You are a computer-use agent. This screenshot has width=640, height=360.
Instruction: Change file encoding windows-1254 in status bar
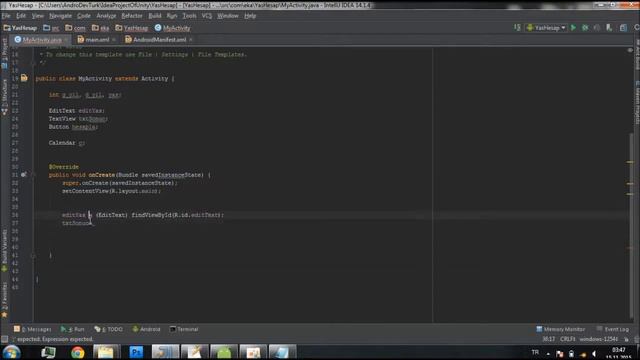pyautogui.click(x=598, y=339)
